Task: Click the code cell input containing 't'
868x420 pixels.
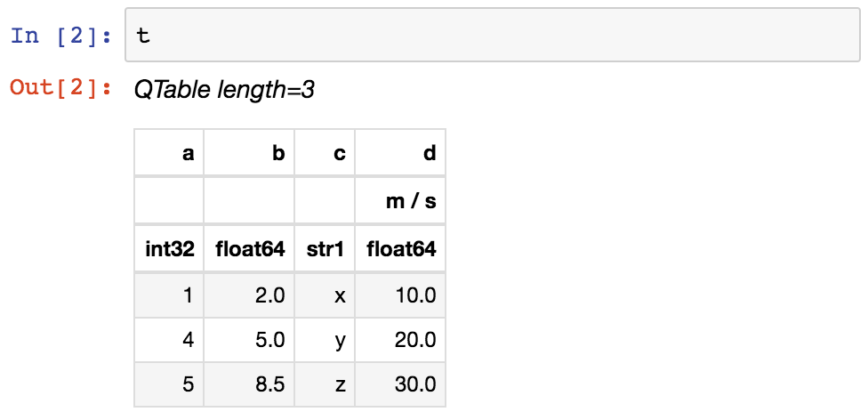Action: point(493,36)
